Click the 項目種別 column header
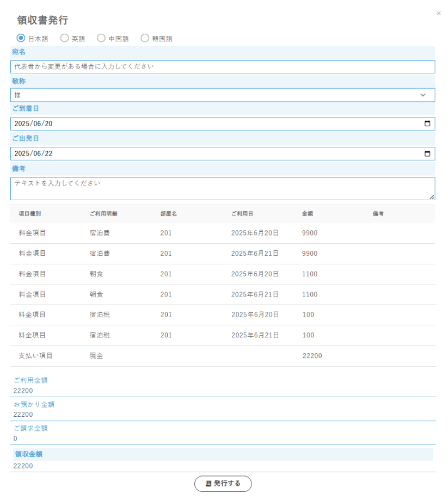Image resolution: width=448 pixels, height=500 pixels. point(29,214)
